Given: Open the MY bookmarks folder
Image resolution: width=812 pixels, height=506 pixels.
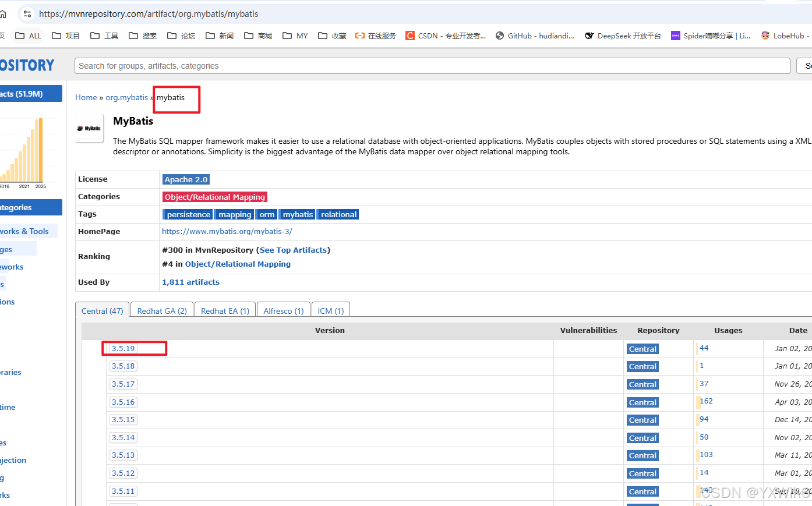Looking at the screenshot, I should click(x=295, y=36).
